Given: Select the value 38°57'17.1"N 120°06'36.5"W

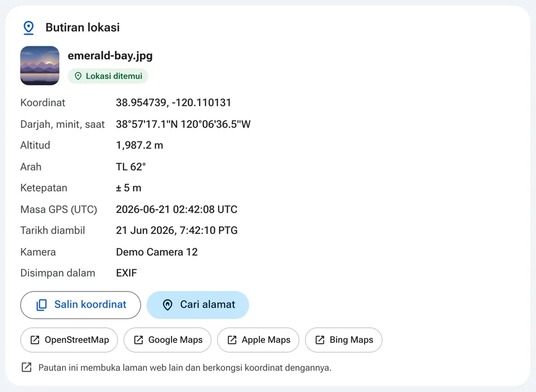Looking at the screenshot, I should pyautogui.click(x=183, y=124).
